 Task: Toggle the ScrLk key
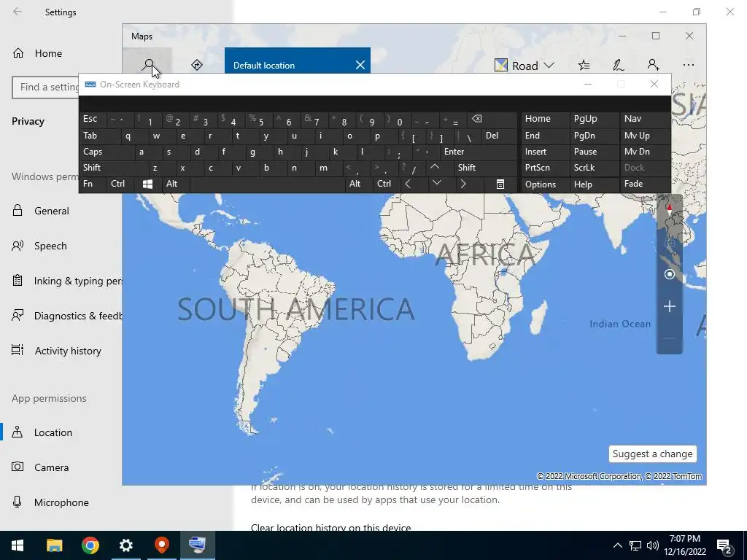click(594, 168)
